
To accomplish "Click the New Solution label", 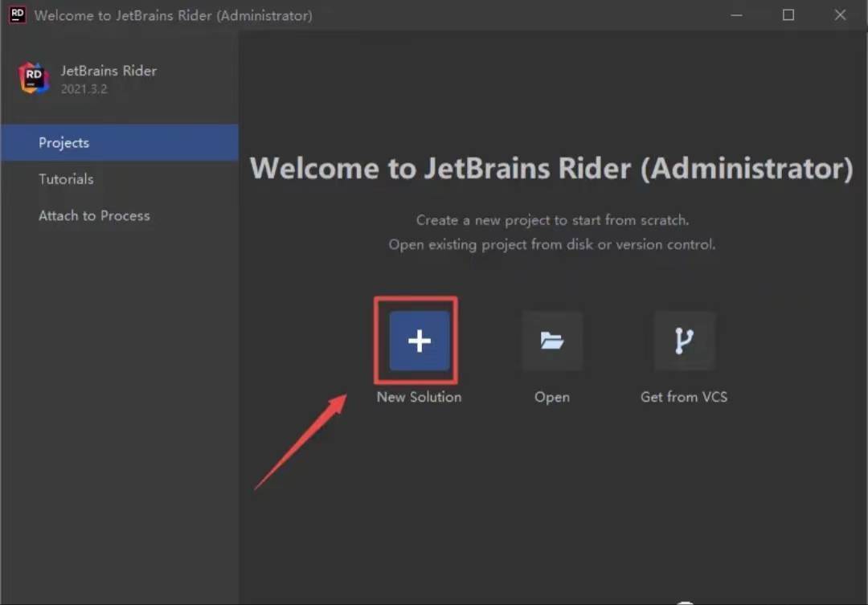I will pos(419,397).
